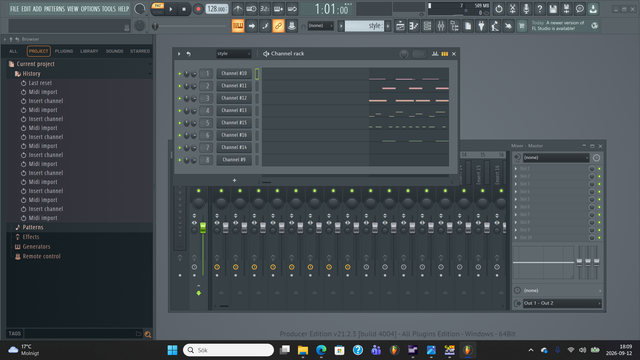Expand Slot 2 options arrow in mixer
This screenshot has width=640, height=360.
pyautogui.click(x=516, y=176)
